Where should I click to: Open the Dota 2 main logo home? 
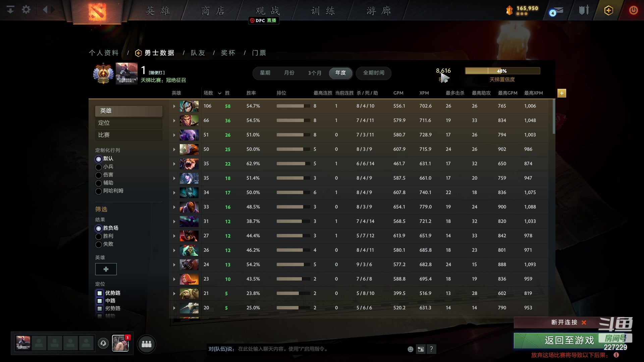click(x=97, y=12)
